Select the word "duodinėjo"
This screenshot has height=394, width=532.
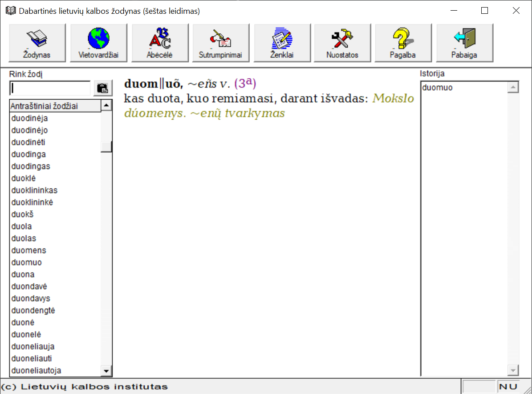coord(29,130)
